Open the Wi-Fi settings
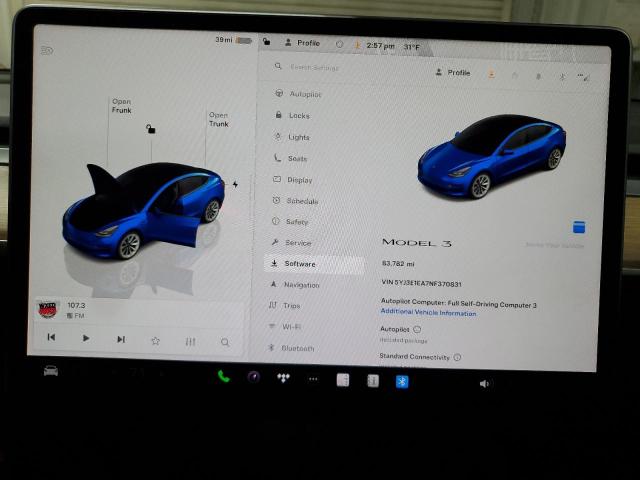Screen dimensions: 640x480 pos(284,327)
